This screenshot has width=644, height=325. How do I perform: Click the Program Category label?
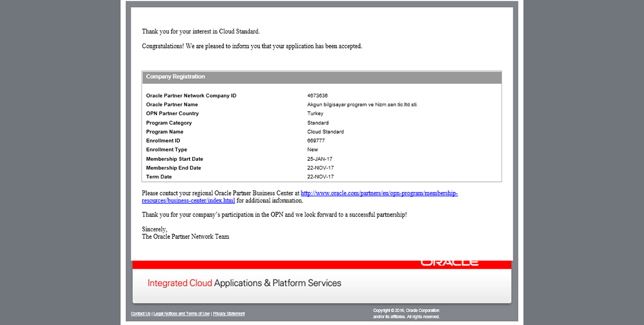[x=169, y=123]
